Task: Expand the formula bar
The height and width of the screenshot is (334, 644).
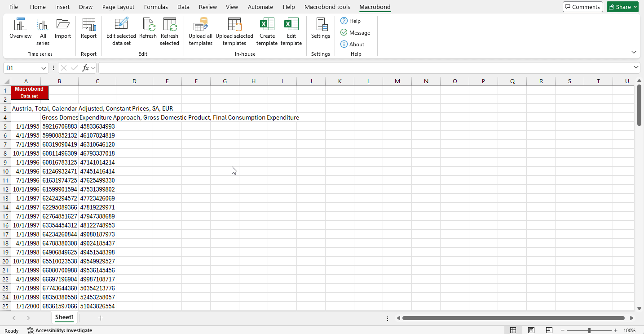Action: click(x=636, y=67)
